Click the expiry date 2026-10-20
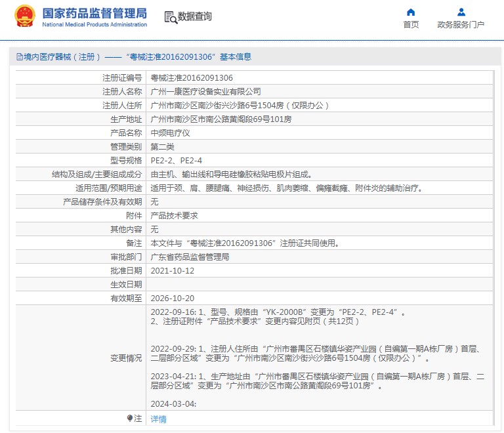 173,298
